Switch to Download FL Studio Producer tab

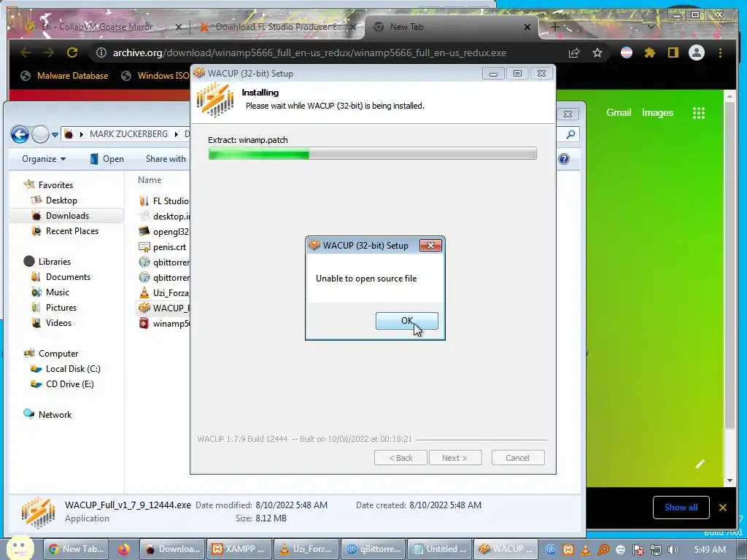tap(279, 27)
